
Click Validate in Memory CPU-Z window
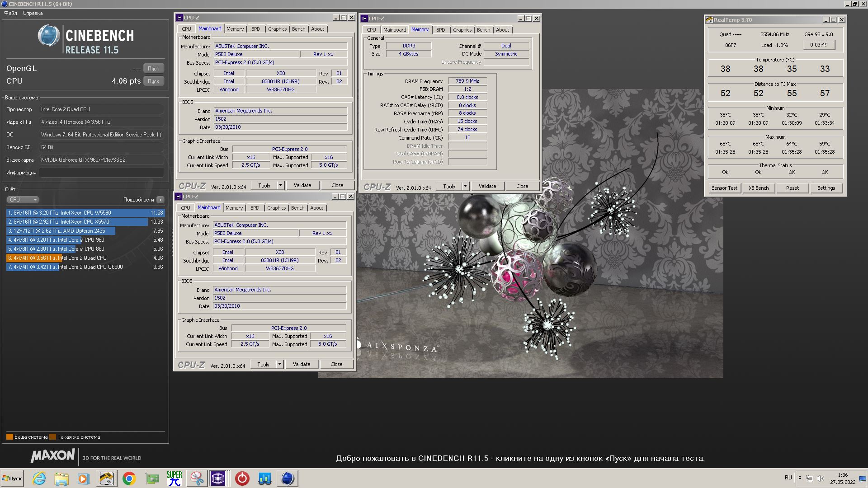(487, 186)
